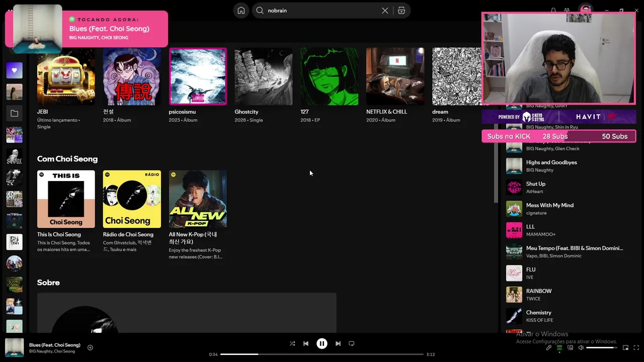This screenshot has width=644, height=362.
Task: Seek in the song progress bar
Action: pos(322,354)
